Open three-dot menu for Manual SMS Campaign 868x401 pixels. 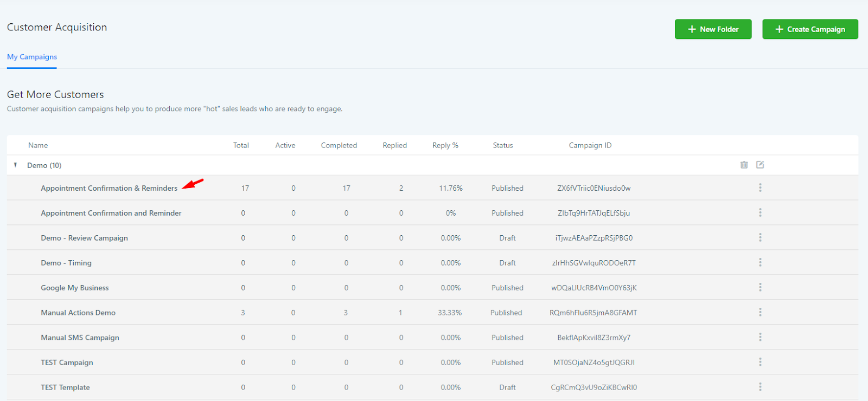[x=760, y=337]
